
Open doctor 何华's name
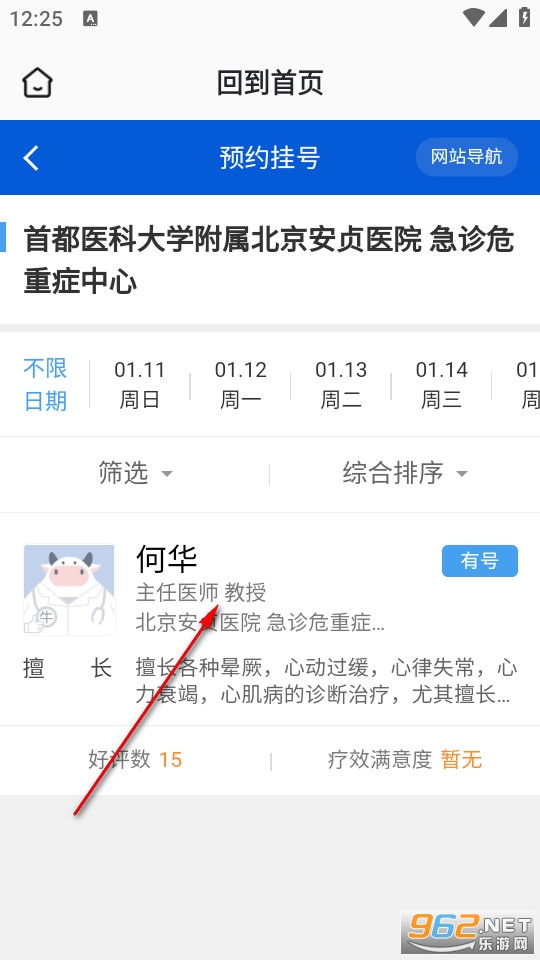[x=167, y=558]
